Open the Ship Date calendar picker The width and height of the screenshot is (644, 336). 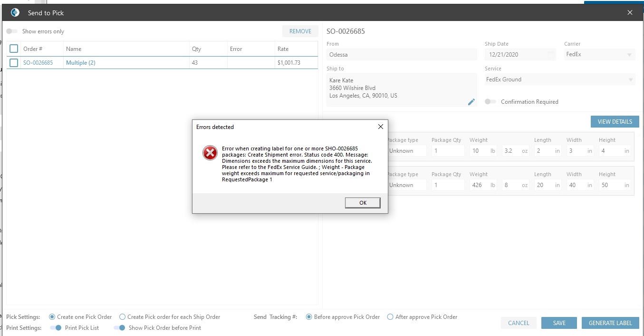tap(551, 55)
